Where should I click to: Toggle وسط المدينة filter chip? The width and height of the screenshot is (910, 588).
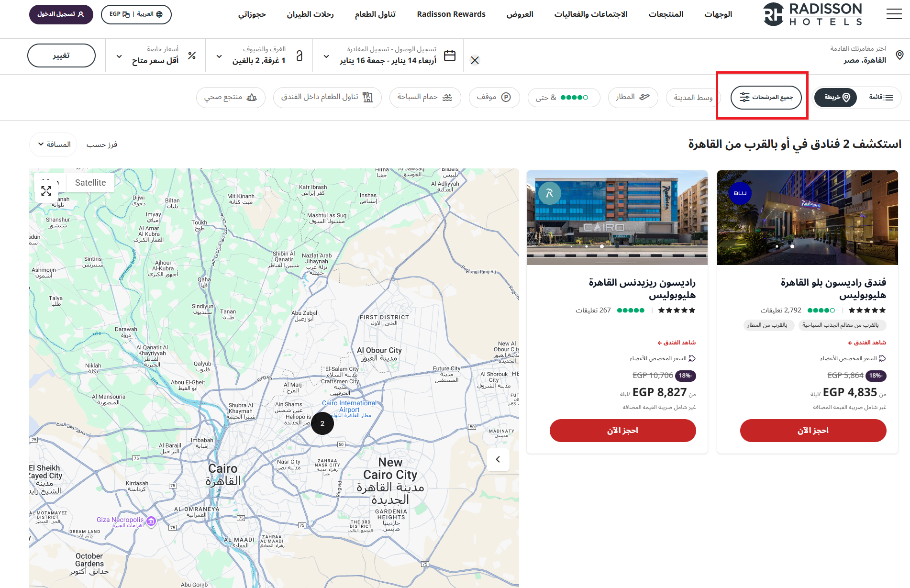click(x=693, y=97)
